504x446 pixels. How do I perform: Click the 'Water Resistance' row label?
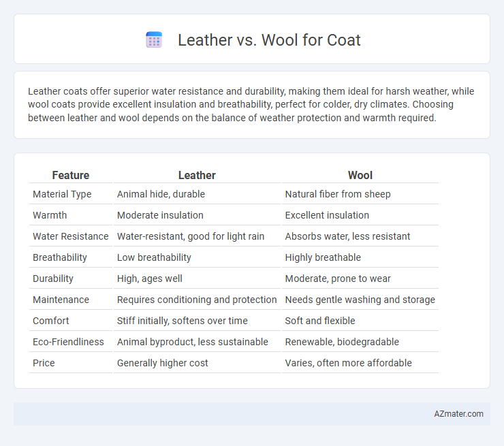(71, 236)
